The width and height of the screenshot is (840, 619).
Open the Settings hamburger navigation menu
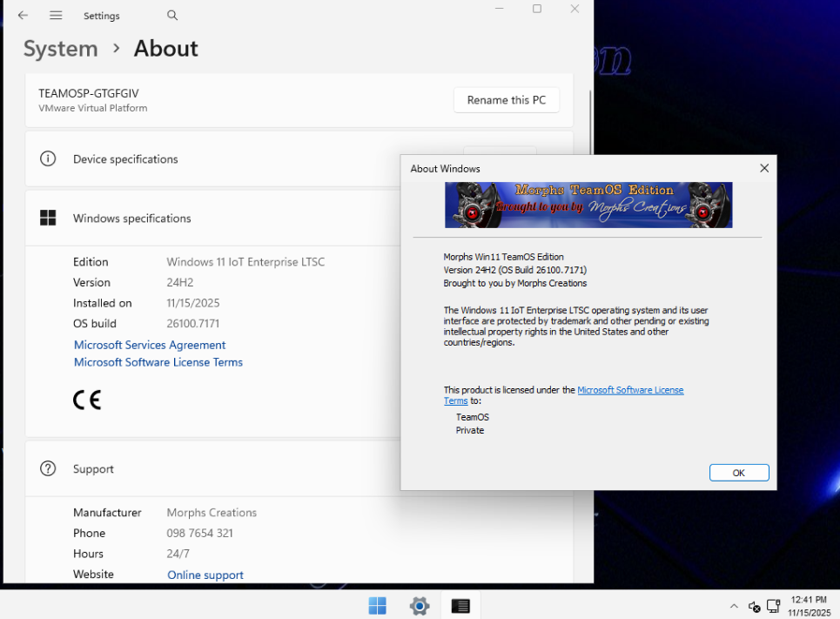(x=56, y=16)
